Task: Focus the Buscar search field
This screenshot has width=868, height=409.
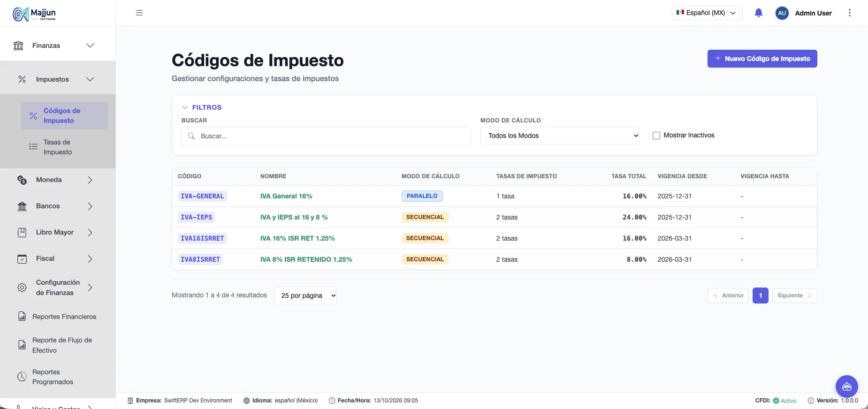Action: tap(326, 136)
